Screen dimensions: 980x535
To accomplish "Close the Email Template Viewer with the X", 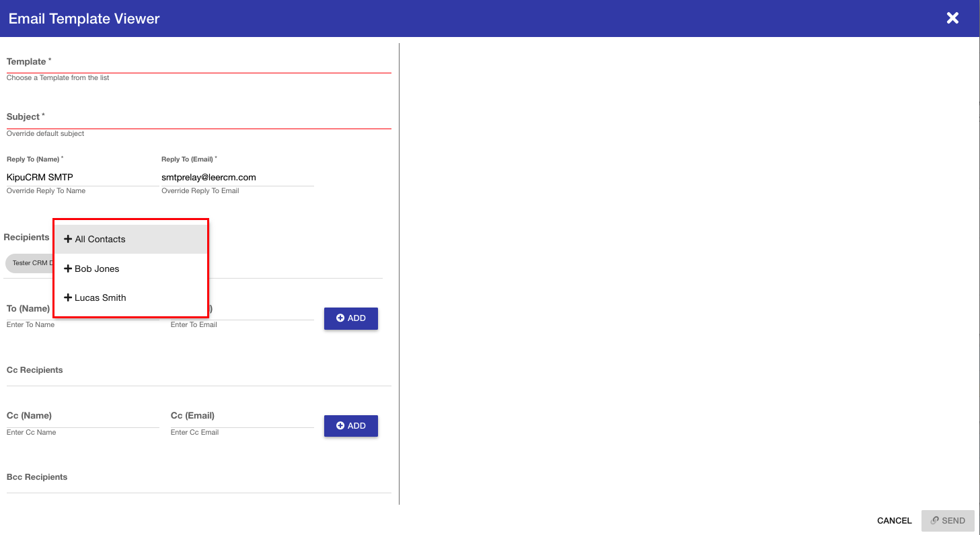I will [x=952, y=18].
